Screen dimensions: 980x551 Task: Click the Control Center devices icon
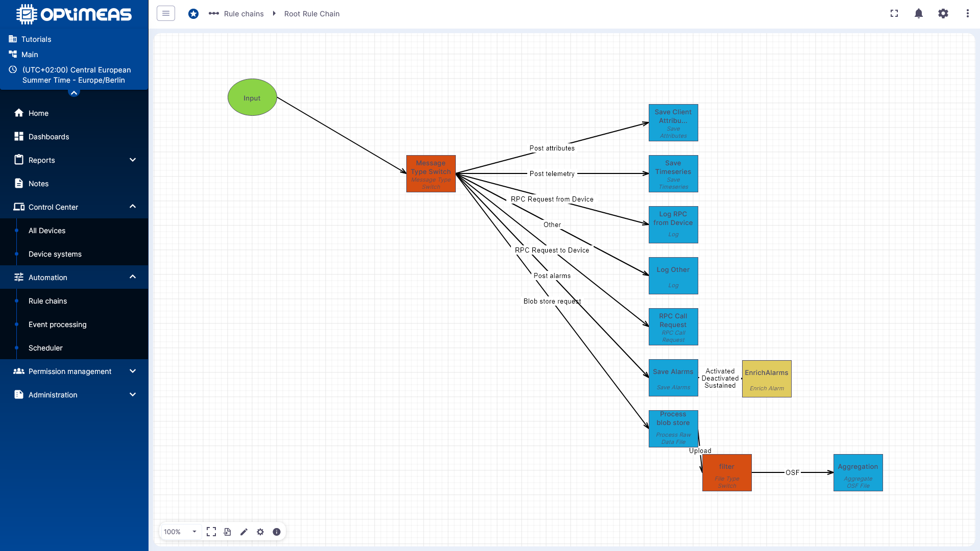[19, 207]
